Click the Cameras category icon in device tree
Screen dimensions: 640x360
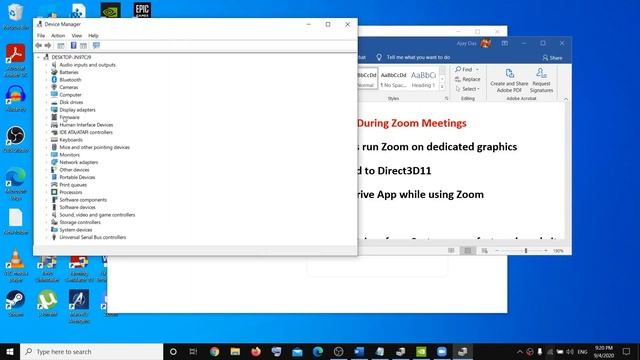coord(54,87)
